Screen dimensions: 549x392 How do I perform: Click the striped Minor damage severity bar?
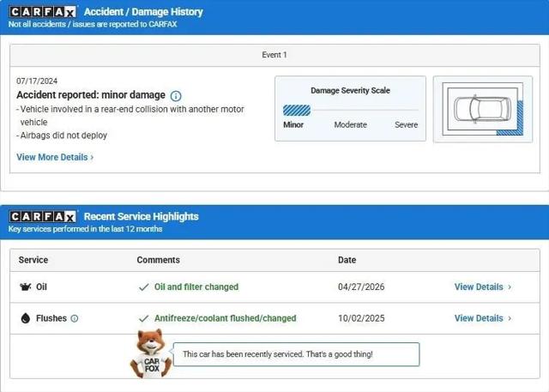click(297, 111)
